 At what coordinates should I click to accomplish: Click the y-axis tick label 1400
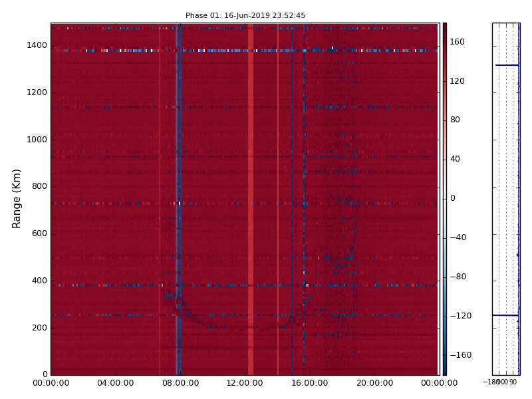click(37, 45)
